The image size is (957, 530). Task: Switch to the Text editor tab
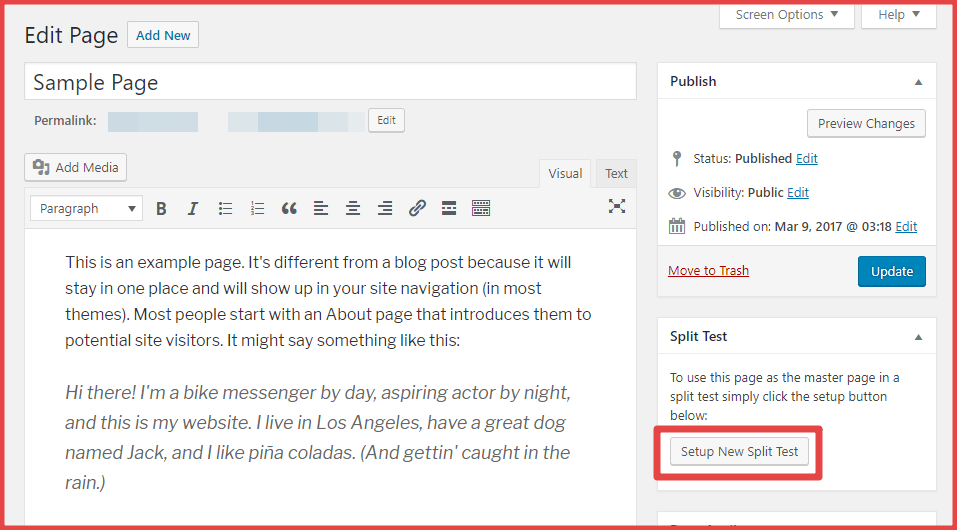(616, 174)
